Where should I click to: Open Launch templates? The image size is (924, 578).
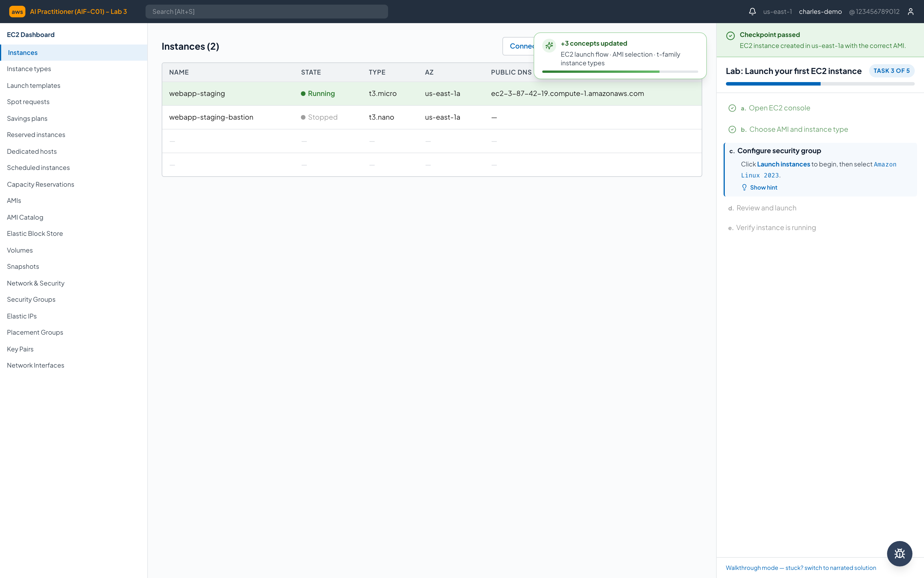pos(33,86)
